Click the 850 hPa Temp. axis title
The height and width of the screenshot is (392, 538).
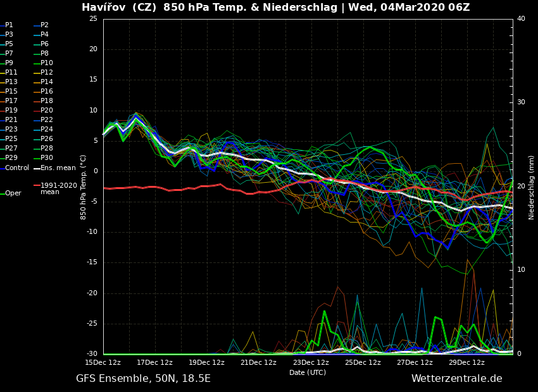click(84, 187)
